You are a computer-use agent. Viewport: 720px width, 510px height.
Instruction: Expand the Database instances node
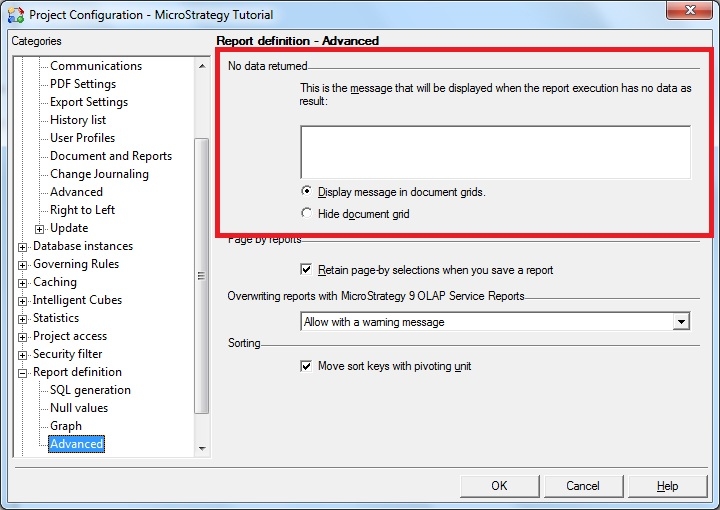pos(22,247)
